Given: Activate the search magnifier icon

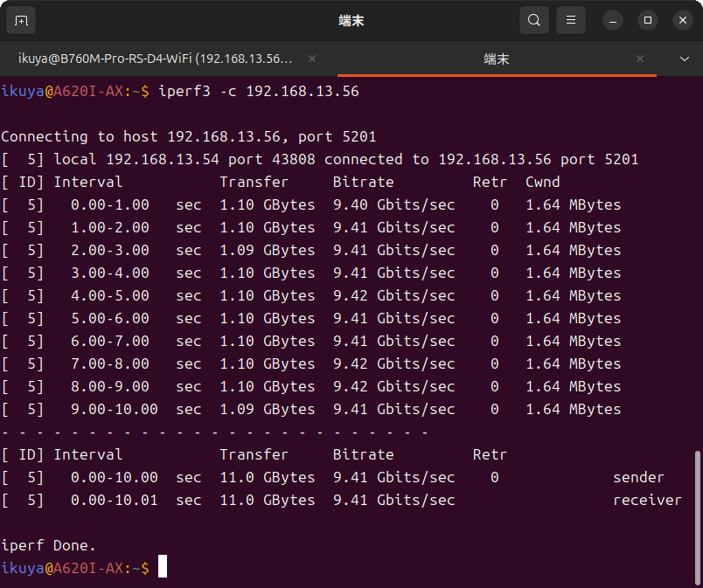Looking at the screenshot, I should (534, 20).
